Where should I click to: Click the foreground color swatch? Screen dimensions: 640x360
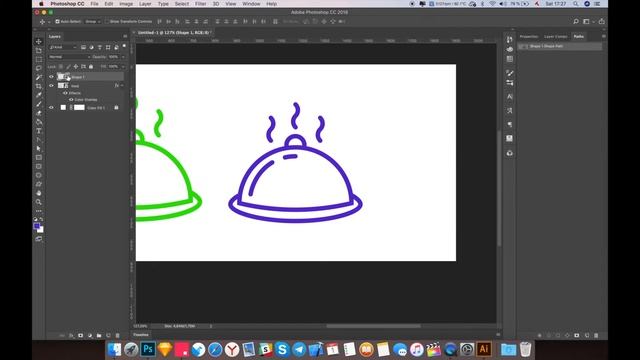coord(37,226)
